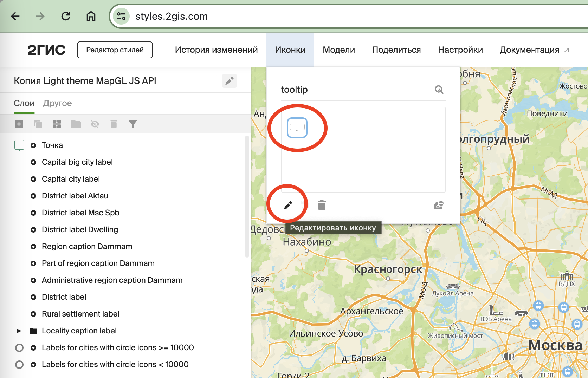588x378 pixels.
Task: Open the layer filter funnel icon
Action: click(x=133, y=124)
